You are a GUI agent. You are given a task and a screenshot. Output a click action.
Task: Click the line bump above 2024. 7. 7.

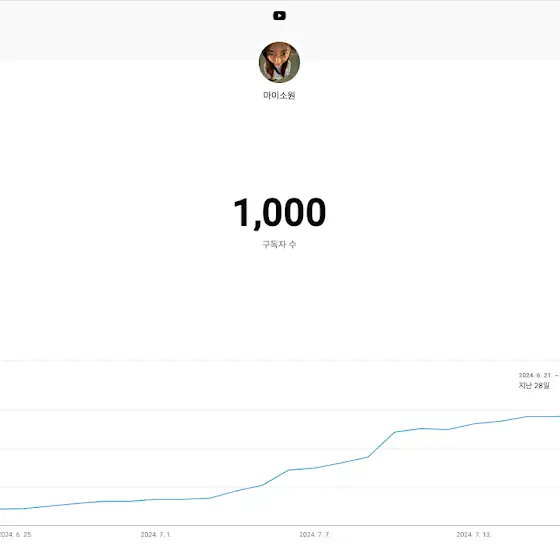(x=290, y=470)
